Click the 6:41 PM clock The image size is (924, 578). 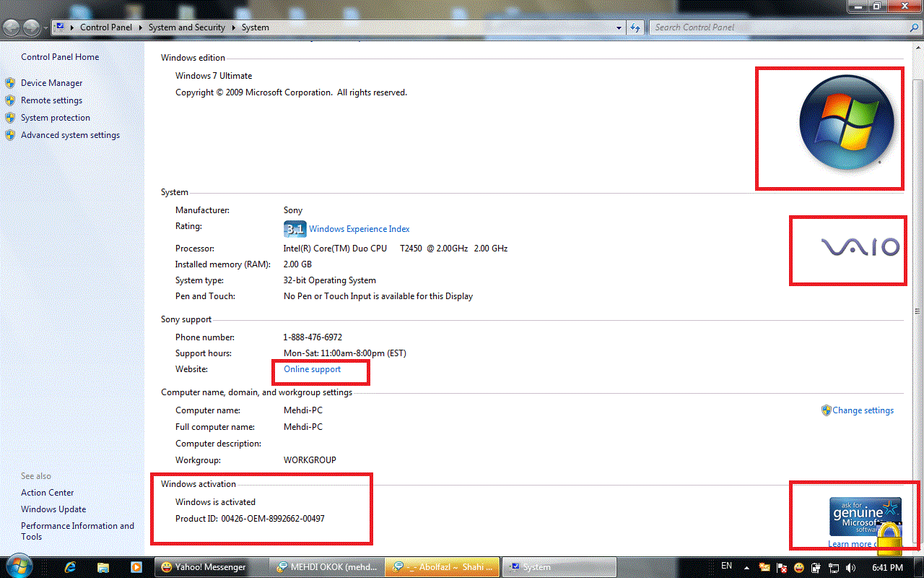(x=887, y=568)
